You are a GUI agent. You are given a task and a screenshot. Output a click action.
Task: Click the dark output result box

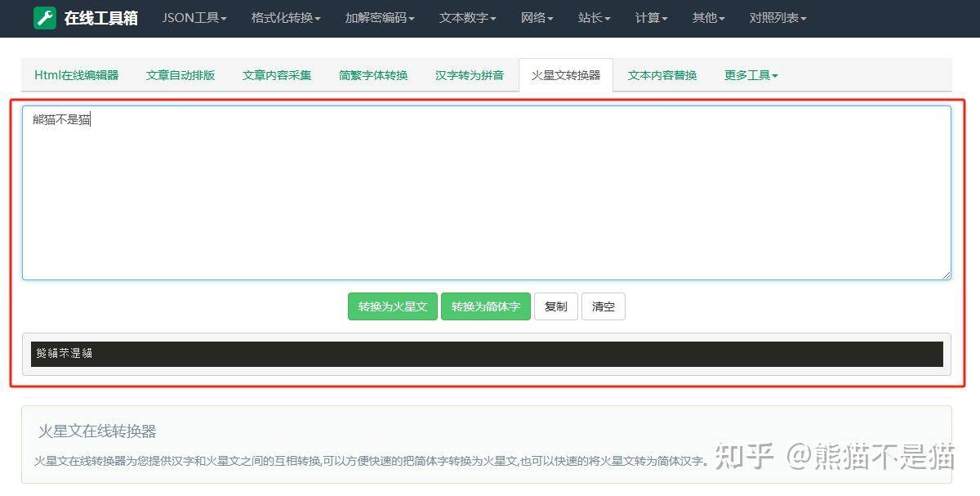(487, 354)
